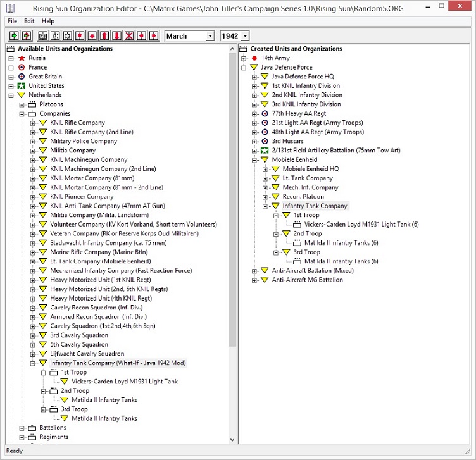This screenshot has width=476, height=460.
Task: Expand the Russia node
Action: (11, 58)
